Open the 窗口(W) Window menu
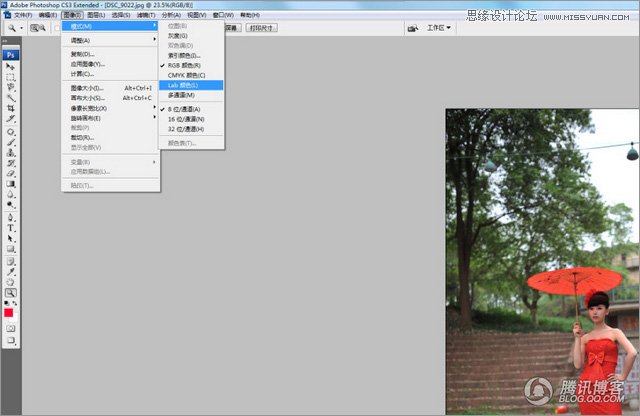 (223, 15)
